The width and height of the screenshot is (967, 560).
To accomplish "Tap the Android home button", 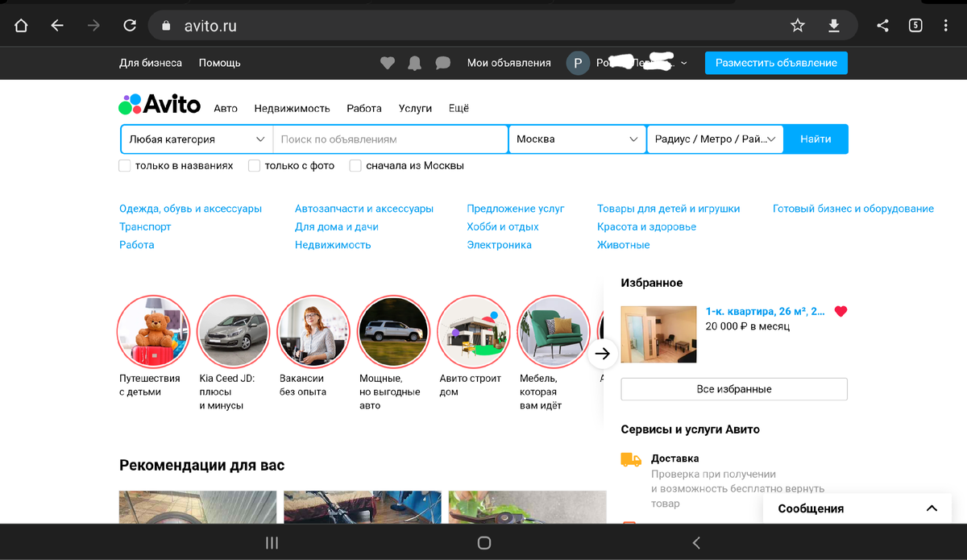I will 484,543.
